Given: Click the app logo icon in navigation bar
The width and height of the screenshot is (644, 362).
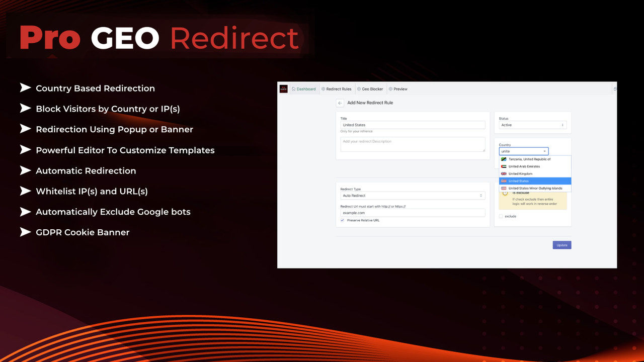Looking at the screenshot, I should (283, 89).
